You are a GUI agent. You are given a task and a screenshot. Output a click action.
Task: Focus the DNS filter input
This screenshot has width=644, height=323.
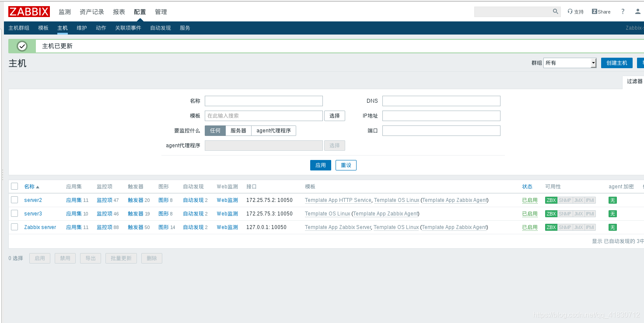click(x=441, y=101)
